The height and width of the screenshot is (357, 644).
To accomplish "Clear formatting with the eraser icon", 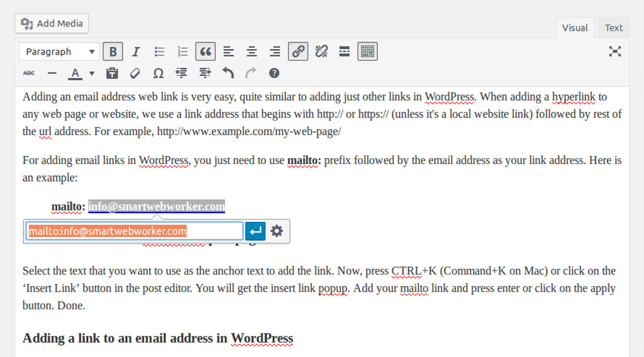I will coord(135,73).
